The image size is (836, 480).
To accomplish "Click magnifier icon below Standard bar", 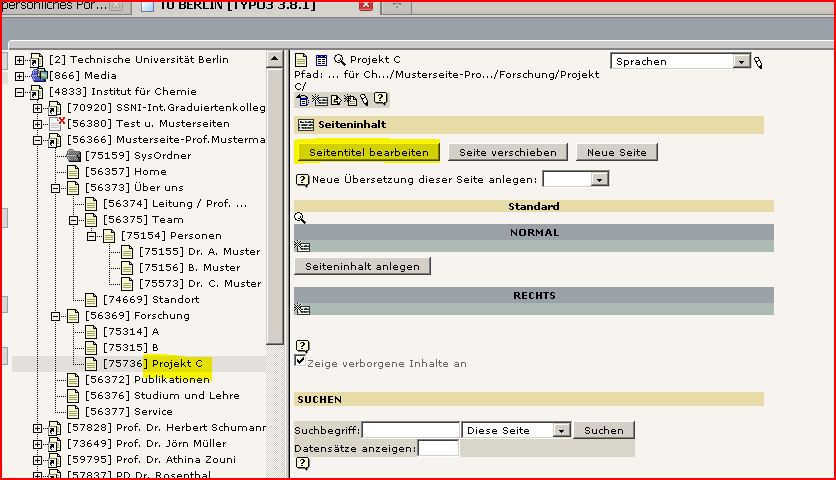I will pos(300,218).
